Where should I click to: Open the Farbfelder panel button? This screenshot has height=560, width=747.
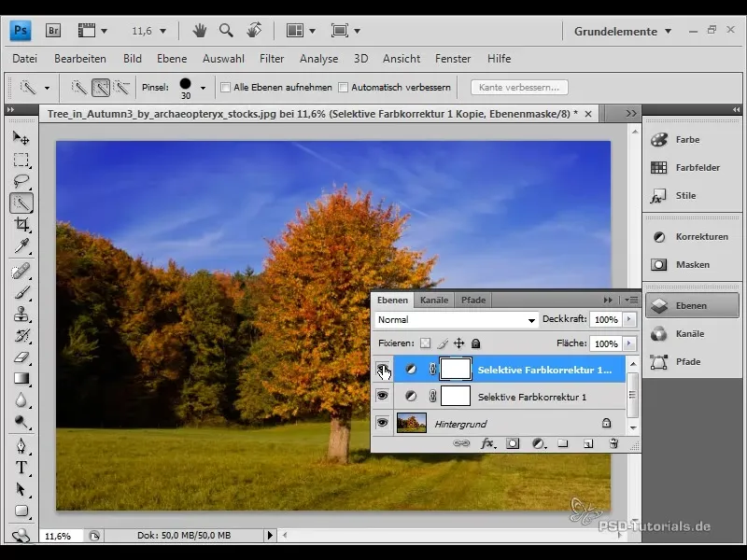click(x=692, y=168)
